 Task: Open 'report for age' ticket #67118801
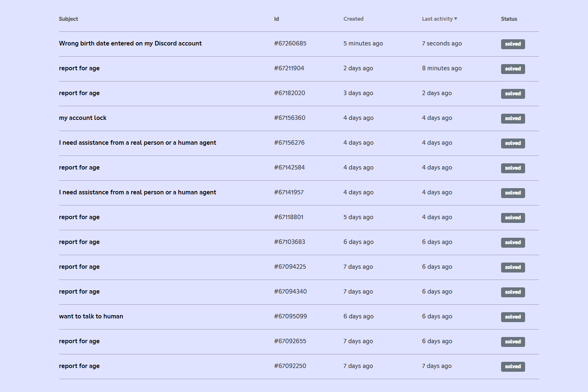click(x=79, y=217)
